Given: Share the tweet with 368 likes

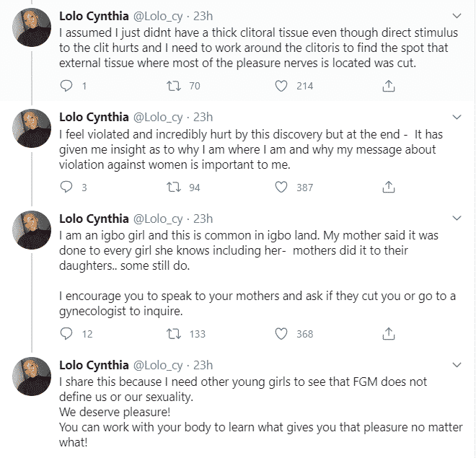Looking at the screenshot, I should coord(388,333).
